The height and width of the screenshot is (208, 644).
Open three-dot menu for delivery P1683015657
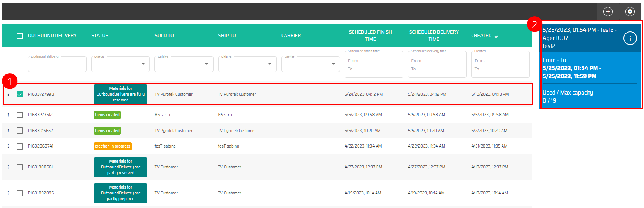(x=8, y=131)
